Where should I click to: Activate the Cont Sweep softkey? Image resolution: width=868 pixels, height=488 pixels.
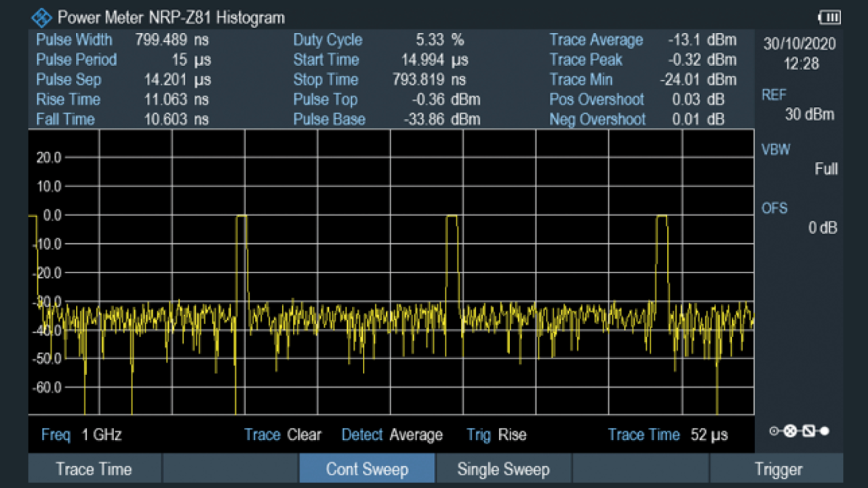point(367,469)
